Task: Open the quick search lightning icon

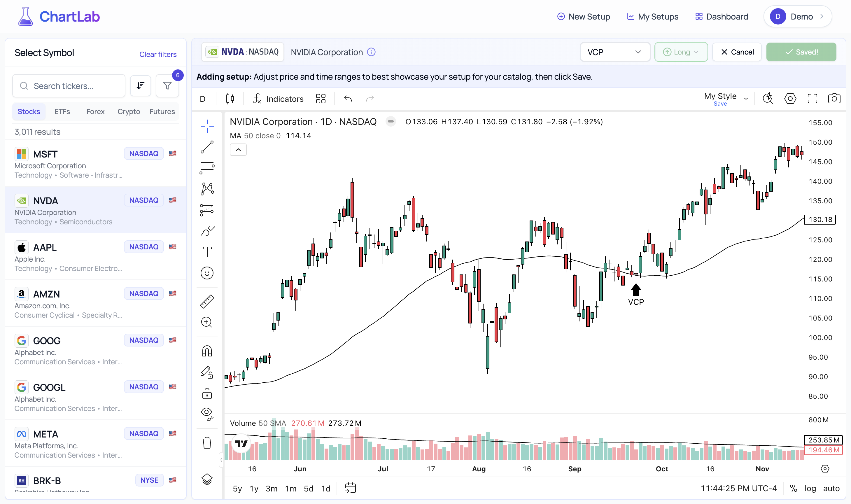Action: coord(768,99)
